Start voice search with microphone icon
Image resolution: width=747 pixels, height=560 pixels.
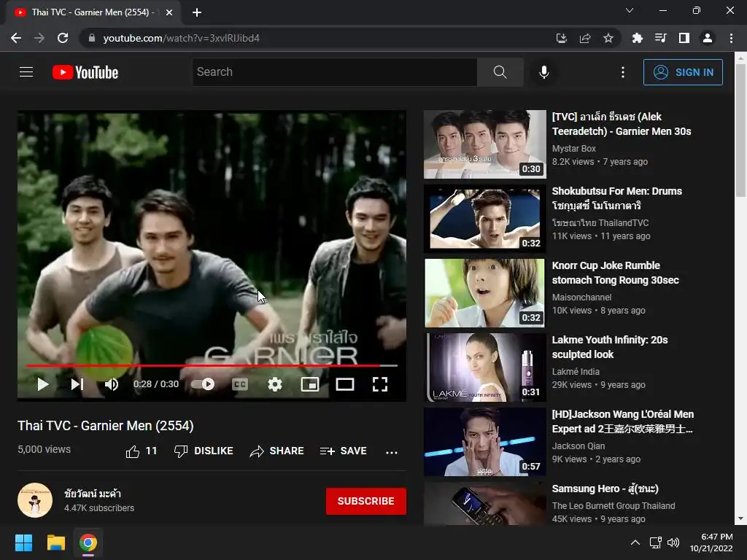point(544,72)
